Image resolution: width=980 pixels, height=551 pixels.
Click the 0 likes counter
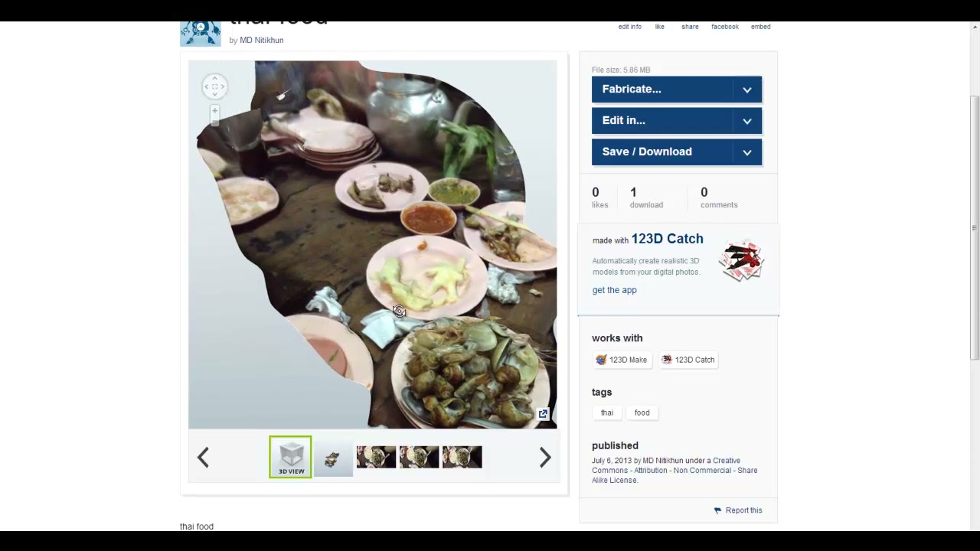[x=599, y=197]
